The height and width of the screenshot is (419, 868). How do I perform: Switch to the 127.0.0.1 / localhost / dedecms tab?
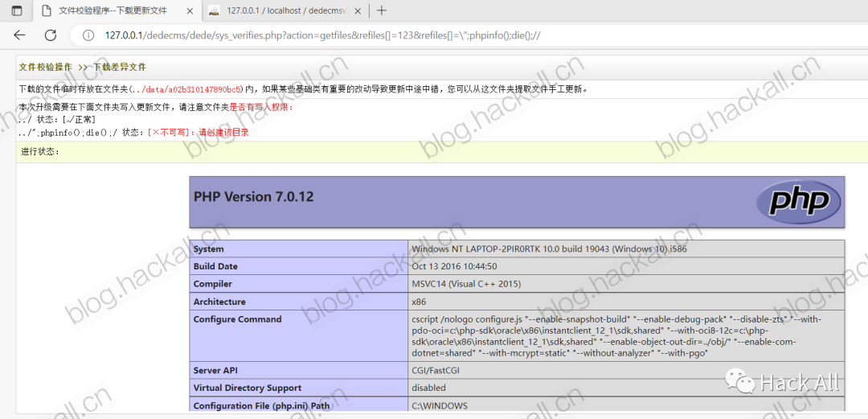click(288, 10)
